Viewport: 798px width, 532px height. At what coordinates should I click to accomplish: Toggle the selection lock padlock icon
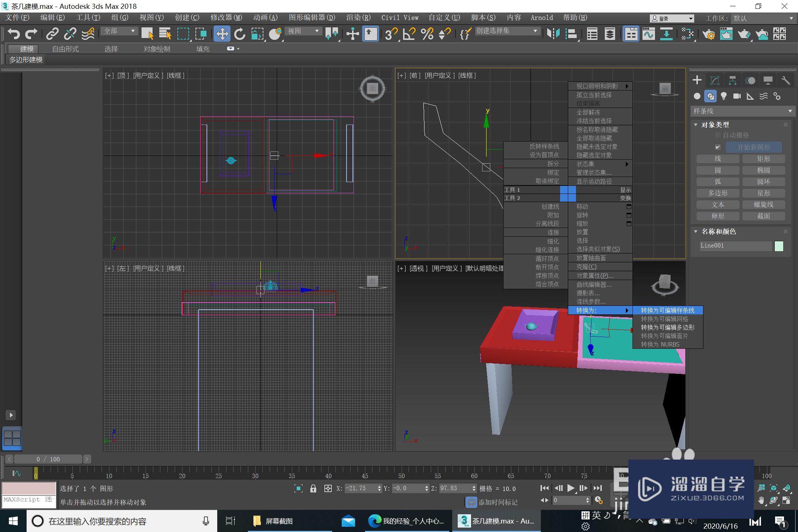pyautogui.click(x=313, y=488)
